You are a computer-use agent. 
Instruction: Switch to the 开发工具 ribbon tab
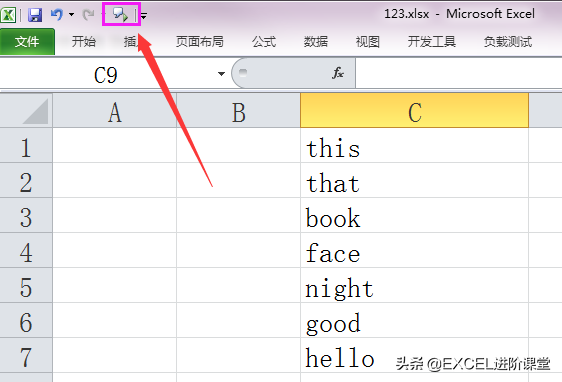click(432, 42)
